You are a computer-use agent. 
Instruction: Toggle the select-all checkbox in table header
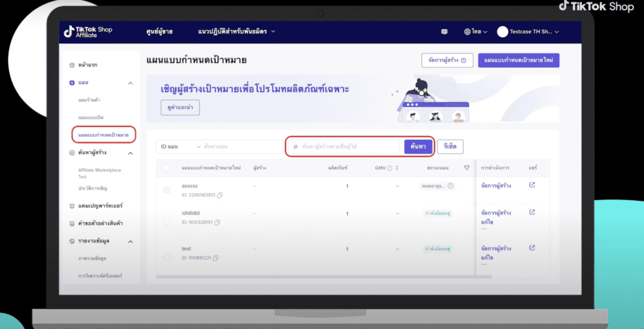167,167
